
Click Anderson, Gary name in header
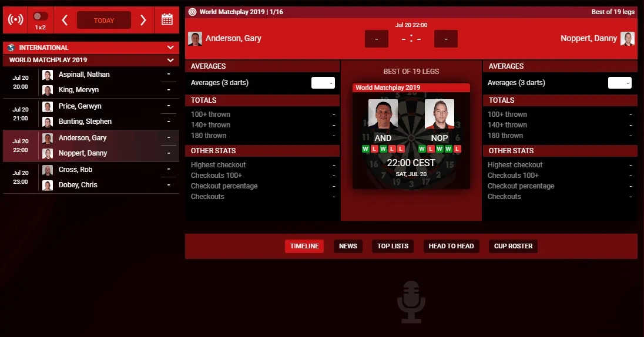(233, 38)
